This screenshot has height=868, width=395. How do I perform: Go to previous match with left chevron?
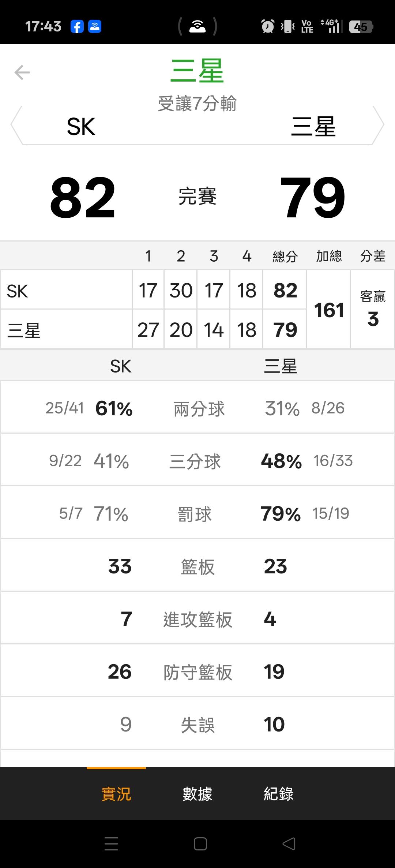[16, 125]
